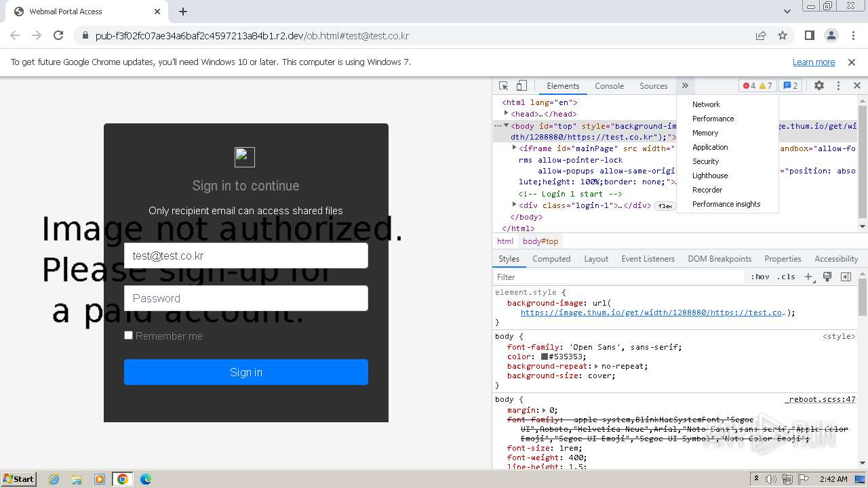Open the DevTools settings gear
This screenshot has width=868, height=488.
coord(819,85)
